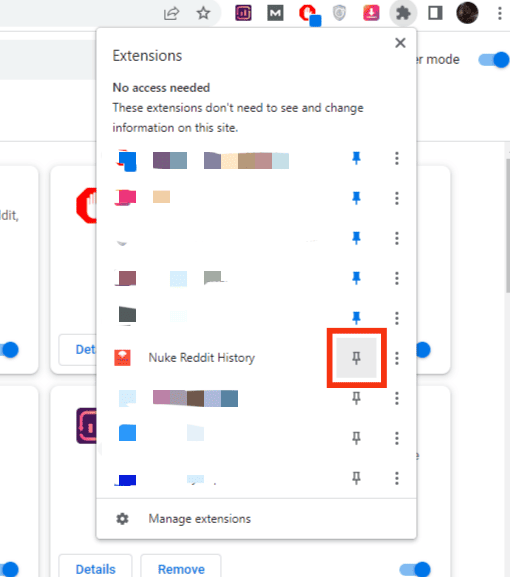
Task: Click the red stop-hand extension icon in toolbar
Action: 309,14
